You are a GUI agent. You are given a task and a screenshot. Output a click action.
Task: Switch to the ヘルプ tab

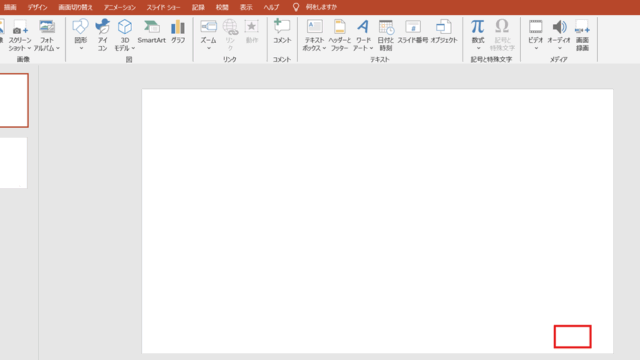[x=271, y=7]
